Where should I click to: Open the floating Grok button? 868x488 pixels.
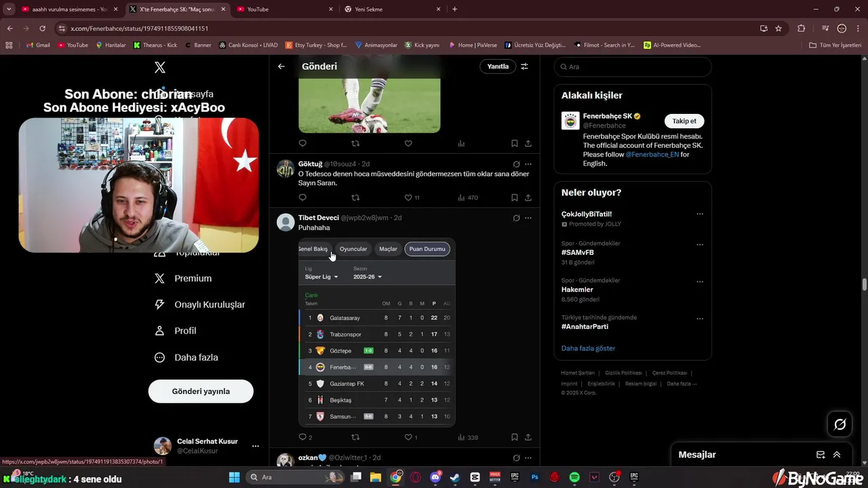coord(840,424)
